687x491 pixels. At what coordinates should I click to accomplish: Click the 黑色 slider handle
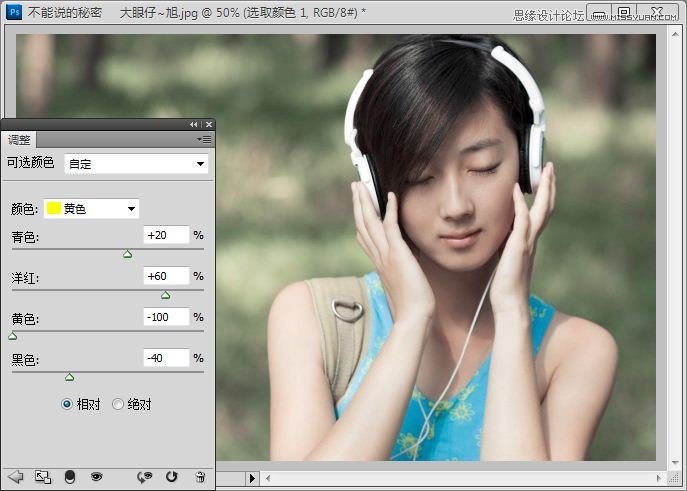point(70,377)
